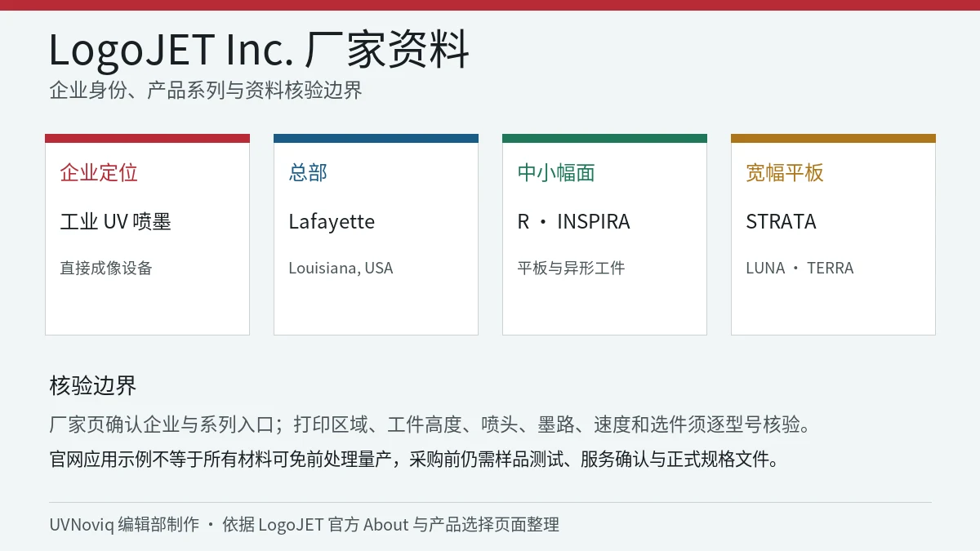
Task: Click the title "LogoJET Inc. 厂家资料"
Action: point(259,50)
